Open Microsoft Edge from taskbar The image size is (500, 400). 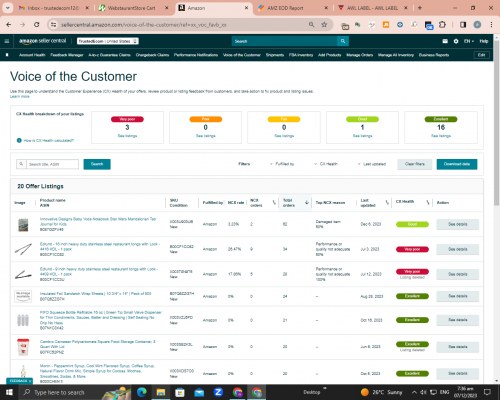point(142,392)
